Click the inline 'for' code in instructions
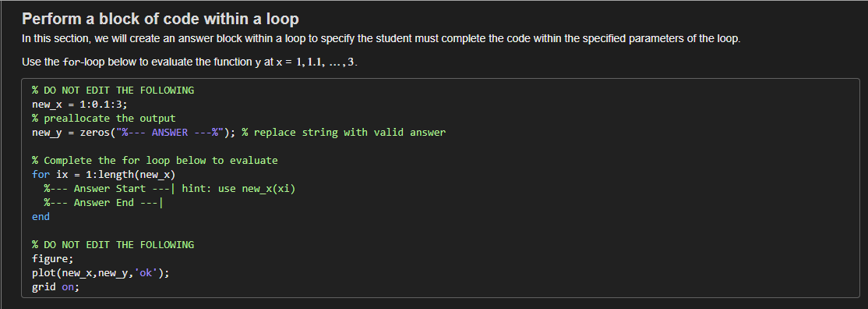This screenshot has height=309, width=868. pos(70,62)
